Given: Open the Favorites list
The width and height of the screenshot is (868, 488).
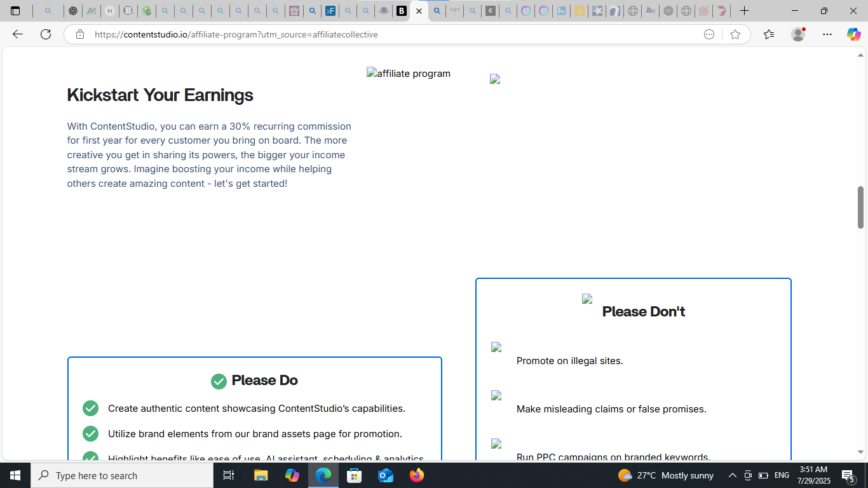Looking at the screenshot, I should (x=769, y=34).
